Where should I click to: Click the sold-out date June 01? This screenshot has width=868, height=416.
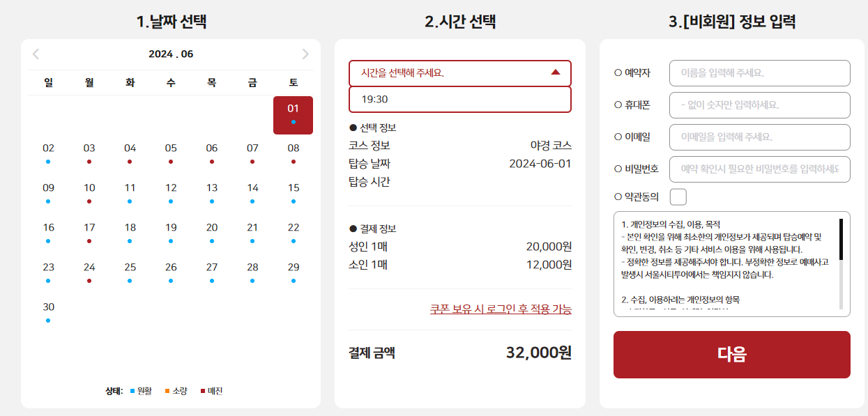coord(294,109)
